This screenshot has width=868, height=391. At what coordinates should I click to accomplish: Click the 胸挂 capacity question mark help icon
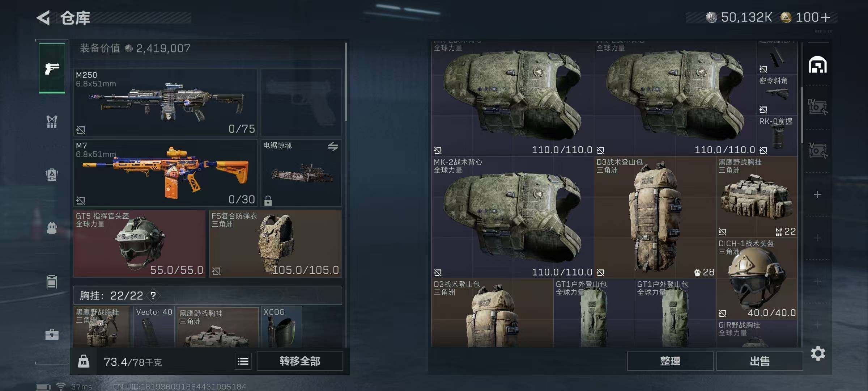[x=153, y=296]
